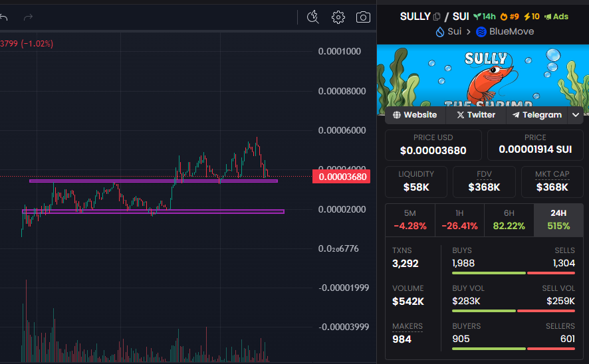Open the Telegram link
This screenshot has height=364, width=589.
click(x=537, y=115)
